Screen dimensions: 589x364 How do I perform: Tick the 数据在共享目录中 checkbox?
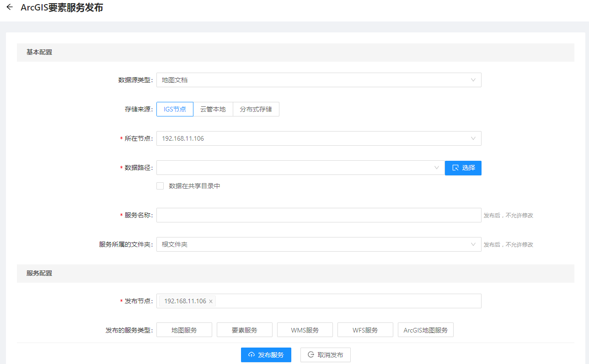pyautogui.click(x=160, y=186)
